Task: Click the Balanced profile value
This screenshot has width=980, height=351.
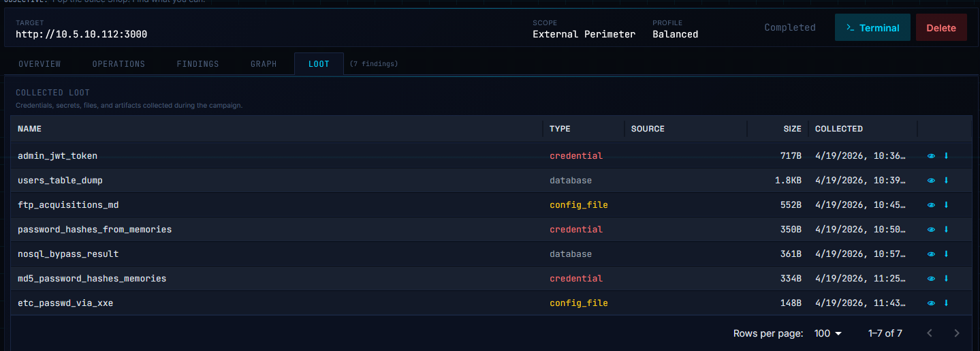Action: click(x=675, y=34)
